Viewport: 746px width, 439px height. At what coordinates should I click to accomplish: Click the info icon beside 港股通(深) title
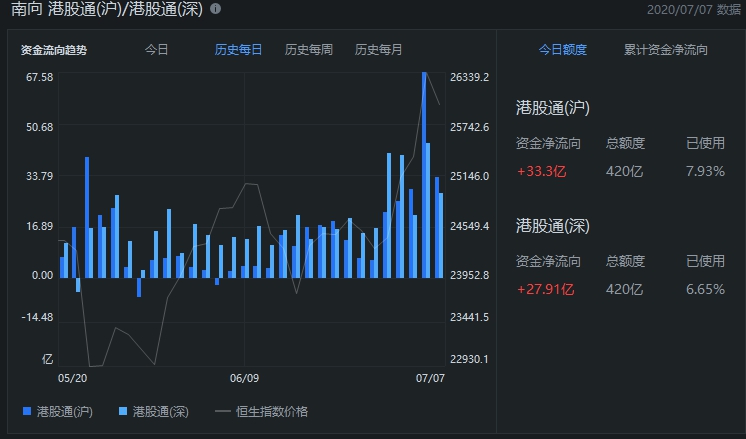point(216,9)
